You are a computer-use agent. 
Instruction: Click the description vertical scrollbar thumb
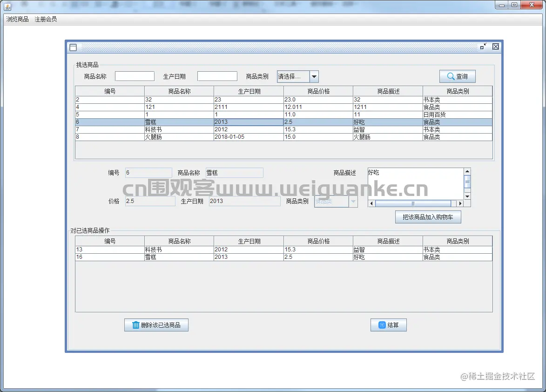click(467, 182)
